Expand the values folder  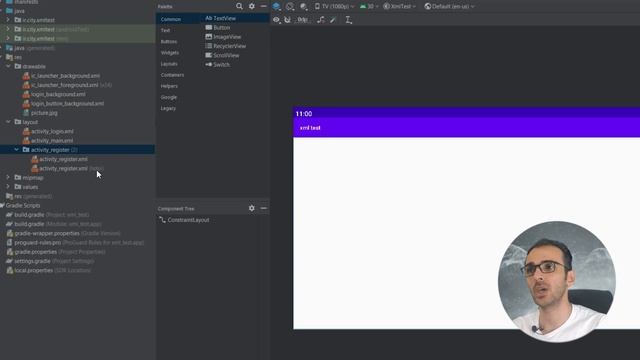tap(8, 187)
